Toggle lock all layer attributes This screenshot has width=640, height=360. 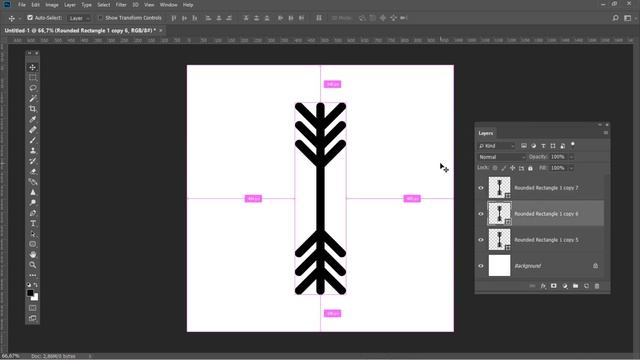pos(530,168)
